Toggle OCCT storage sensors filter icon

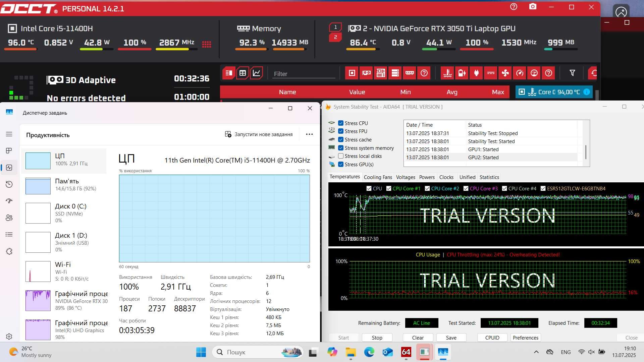395,73
